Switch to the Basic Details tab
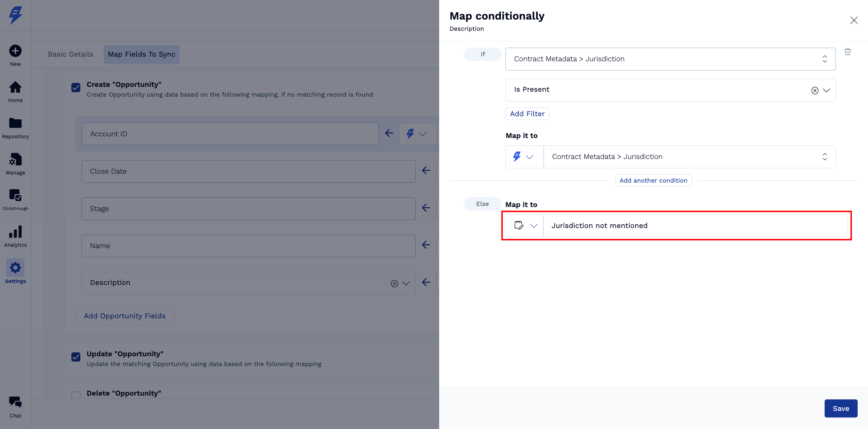Image resolution: width=868 pixels, height=429 pixels. tap(70, 54)
